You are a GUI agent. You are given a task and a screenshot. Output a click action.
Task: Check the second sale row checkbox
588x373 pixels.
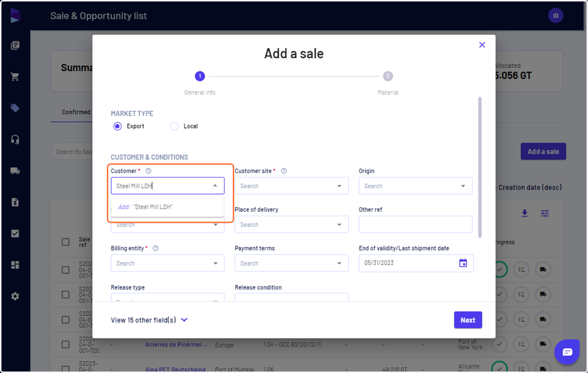[66, 295]
